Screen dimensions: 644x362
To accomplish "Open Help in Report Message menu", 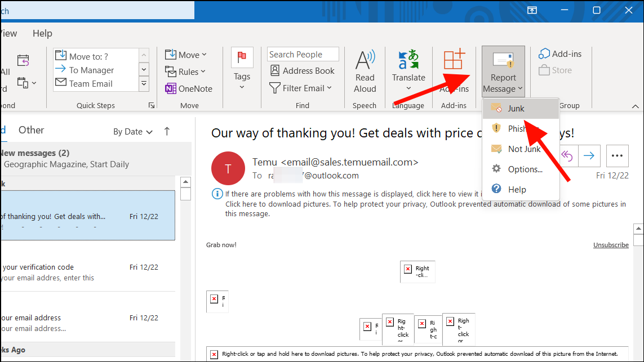I will click(521, 189).
